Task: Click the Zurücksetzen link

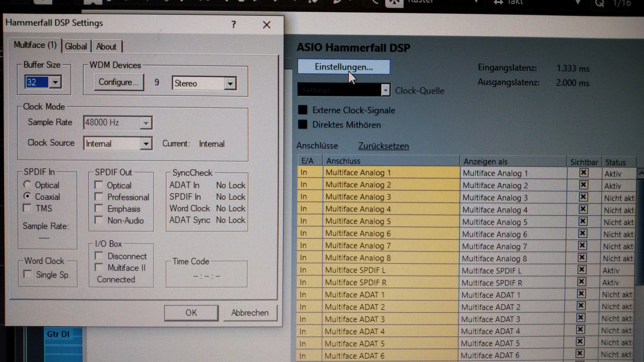Action: (x=384, y=146)
